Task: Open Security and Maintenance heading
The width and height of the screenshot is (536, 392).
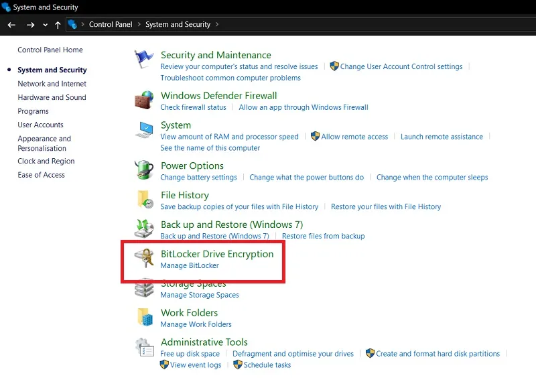Action: coord(216,55)
